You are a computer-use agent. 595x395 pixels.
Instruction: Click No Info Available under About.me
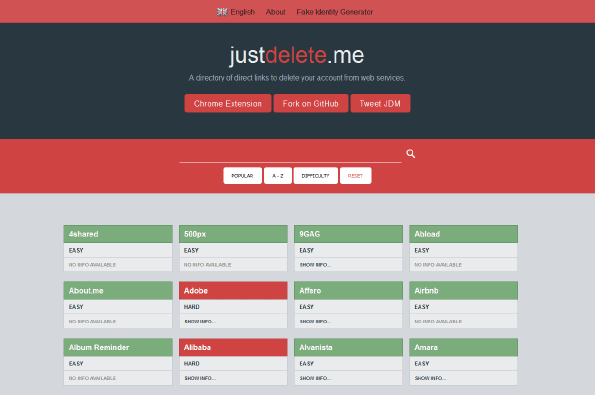(x=92, y=321)
